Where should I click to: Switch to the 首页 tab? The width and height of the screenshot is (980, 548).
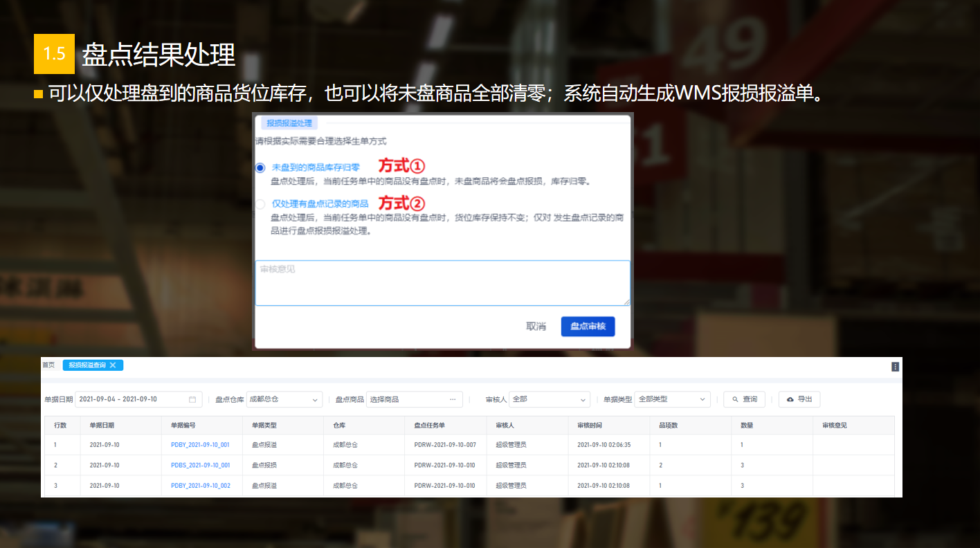pyautogui.click(x=48, y=365)
